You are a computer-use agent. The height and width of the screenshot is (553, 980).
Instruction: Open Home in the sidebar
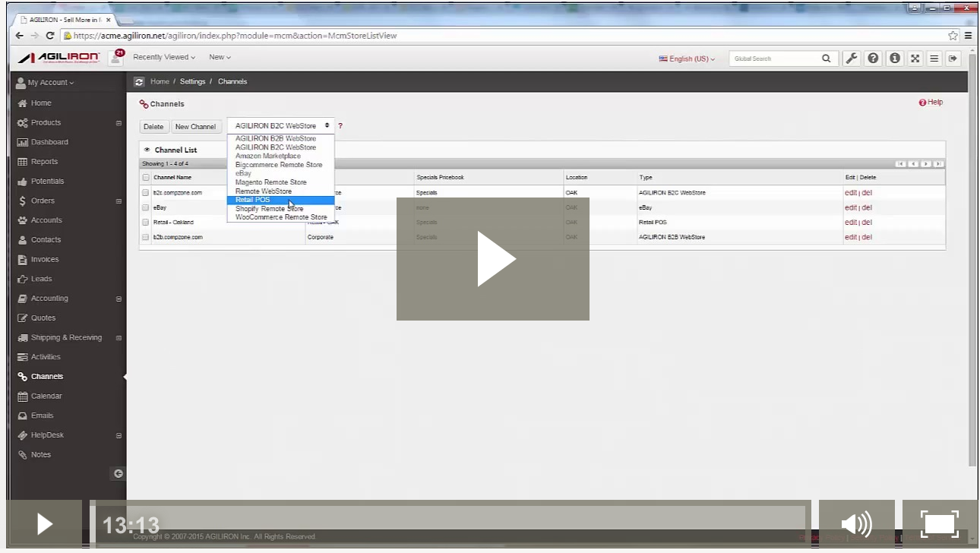[41, 103]
